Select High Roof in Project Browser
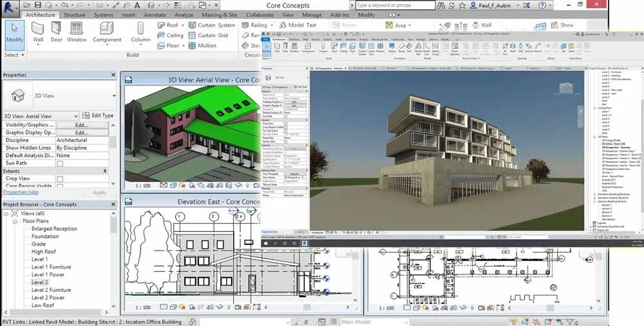Image resolution: width=644 pixels, height=326 pixels. pyautogui.click(x=44, y=252)
